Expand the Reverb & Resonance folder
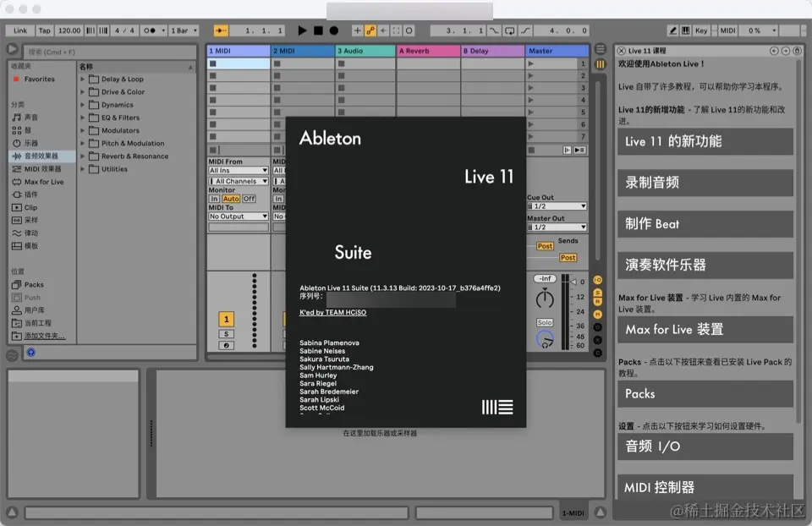Viewport: 812px width, 526px height. point(82,156)
